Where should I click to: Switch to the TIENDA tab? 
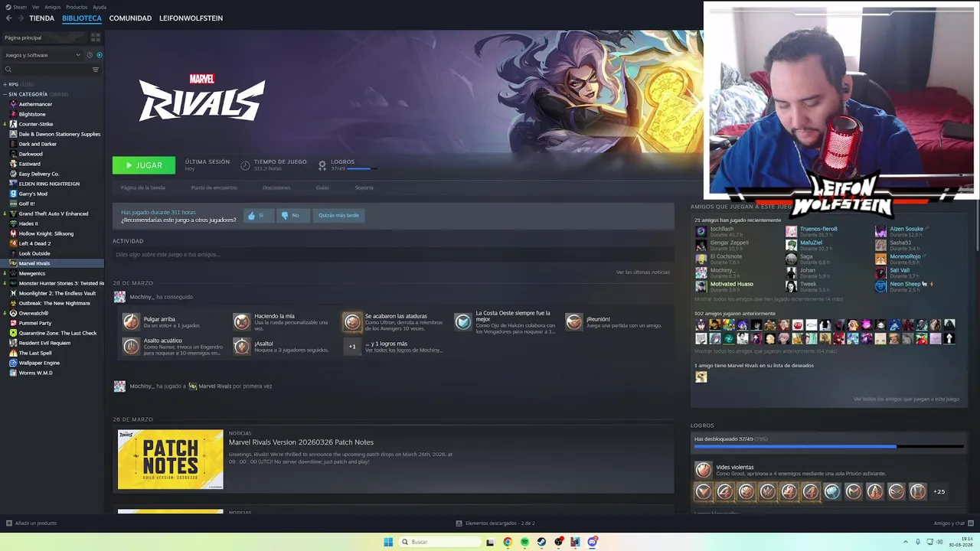(41, 18)
